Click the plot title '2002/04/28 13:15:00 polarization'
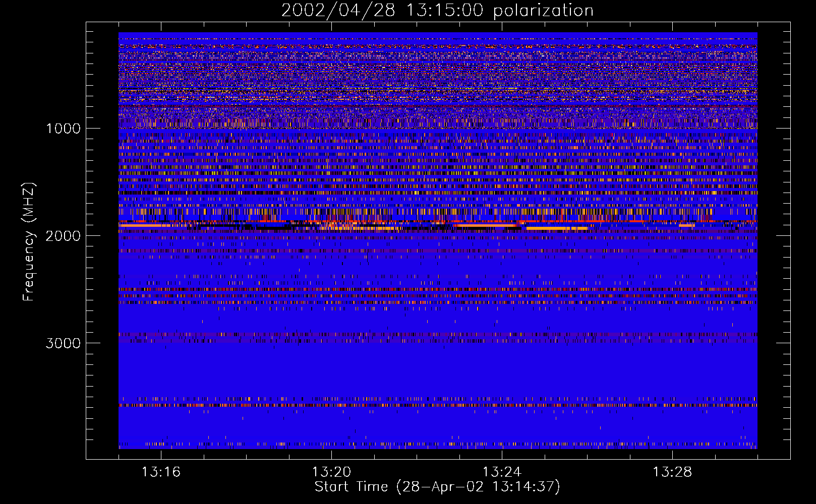 (437, 11)
